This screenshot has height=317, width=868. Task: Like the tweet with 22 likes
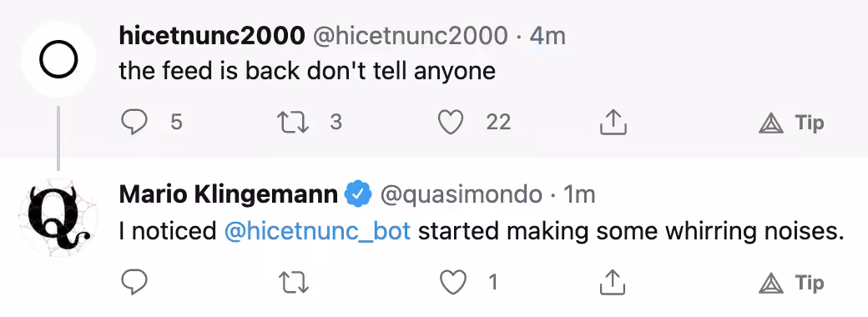click(452, 123)
